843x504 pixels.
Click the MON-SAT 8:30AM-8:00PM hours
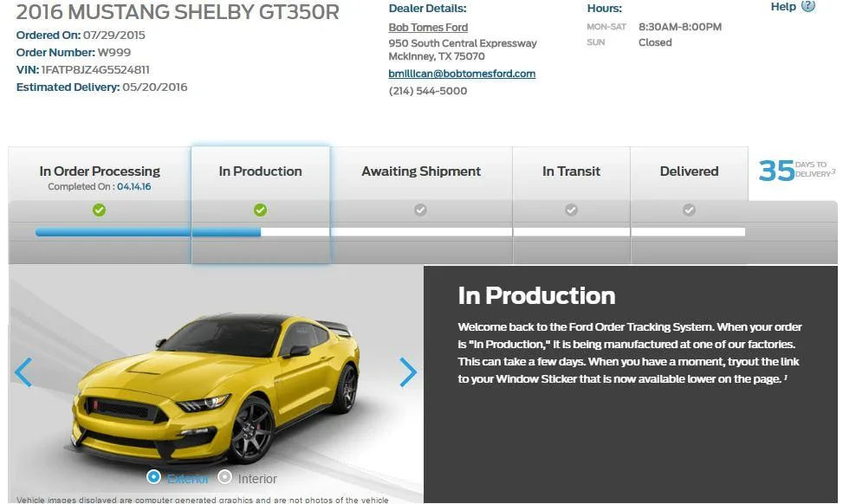[x=654, y=26]
